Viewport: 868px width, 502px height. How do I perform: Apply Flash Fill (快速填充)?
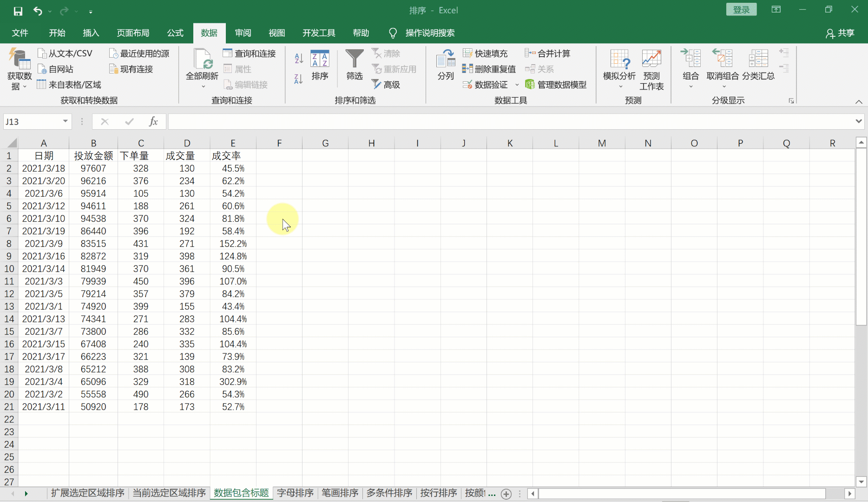click(485, 53)
